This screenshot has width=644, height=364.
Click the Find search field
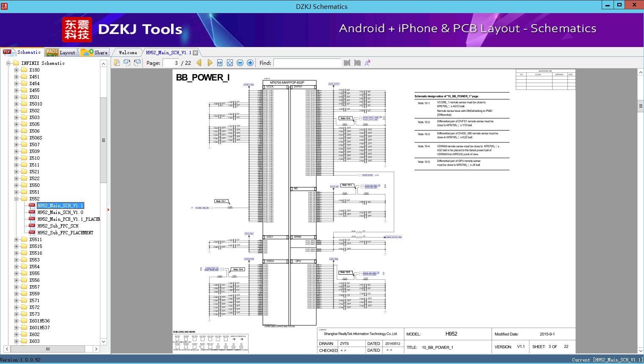coord(307,63)
